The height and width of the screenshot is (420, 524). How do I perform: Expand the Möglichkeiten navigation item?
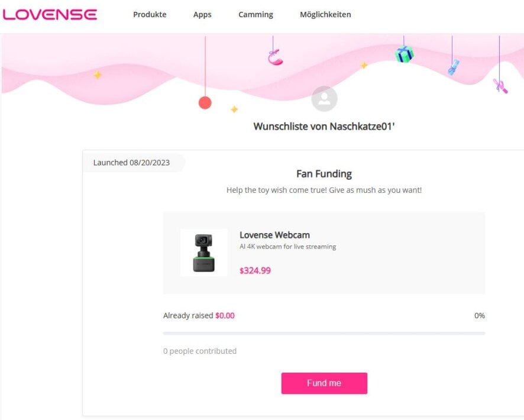pyautogui.click(x=325, y=15)
